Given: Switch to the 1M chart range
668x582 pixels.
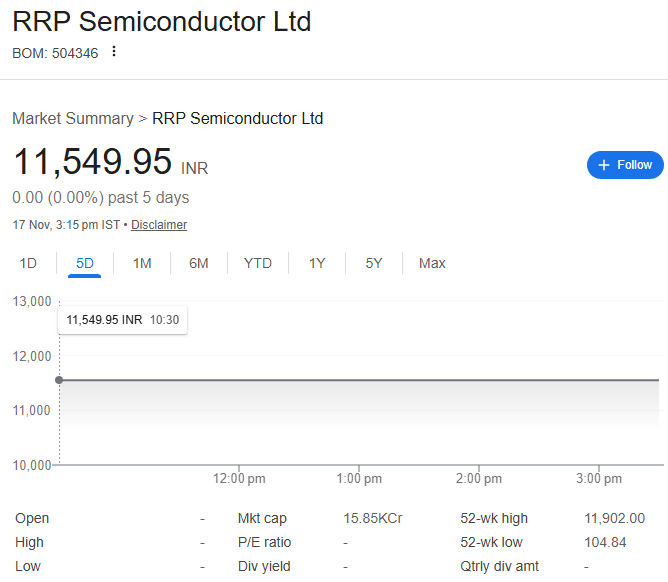Looking at the screenshot, I should 142,263.
